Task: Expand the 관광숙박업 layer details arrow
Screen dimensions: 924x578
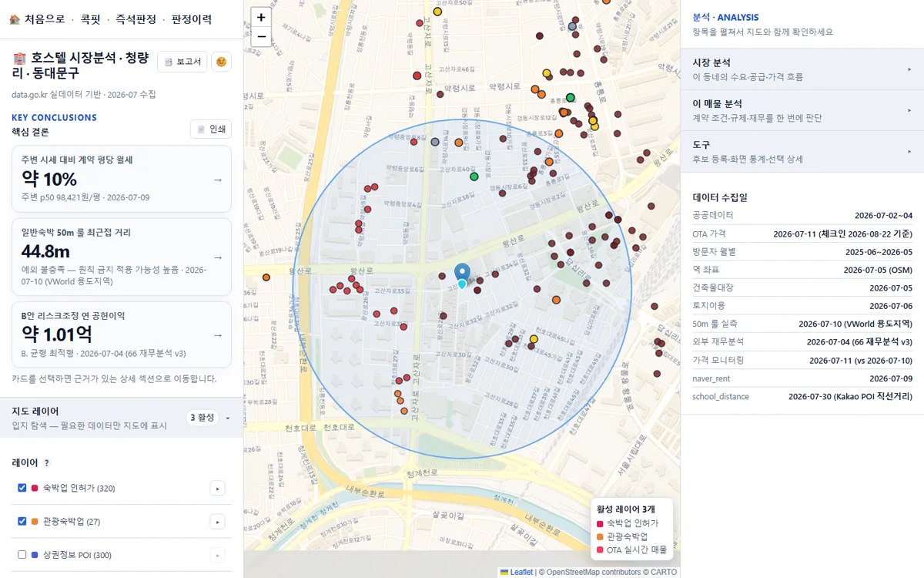Action: tap(218, 522)
